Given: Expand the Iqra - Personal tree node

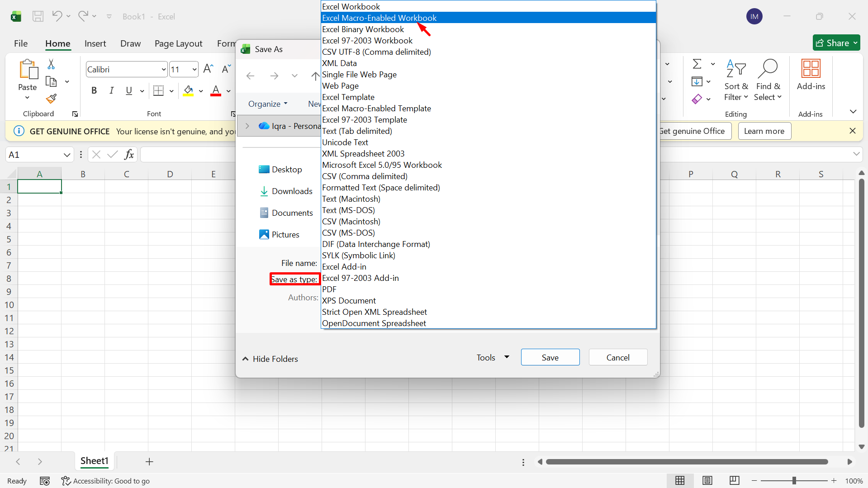Looking at the screenshot, I should (x=247, y=126).
